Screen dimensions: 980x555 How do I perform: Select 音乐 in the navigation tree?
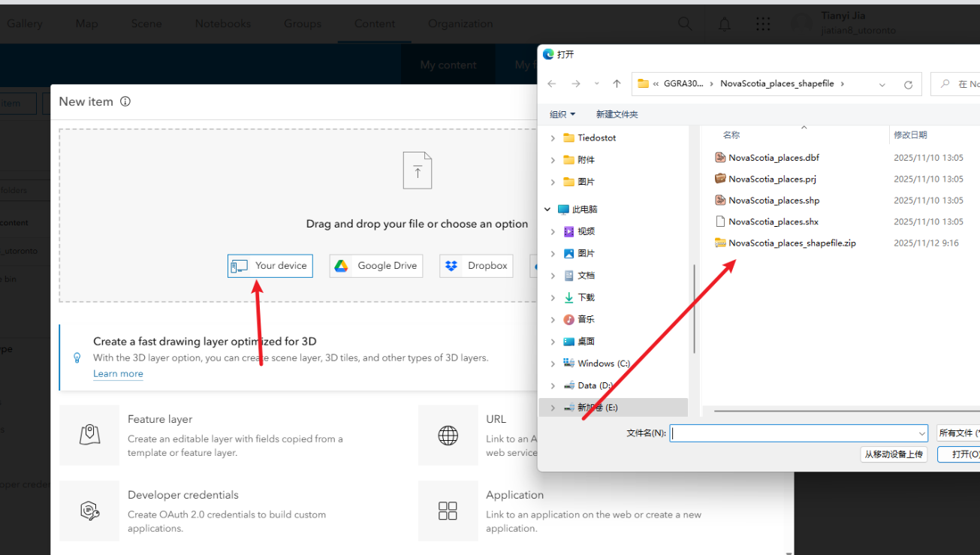pos(586,320)
